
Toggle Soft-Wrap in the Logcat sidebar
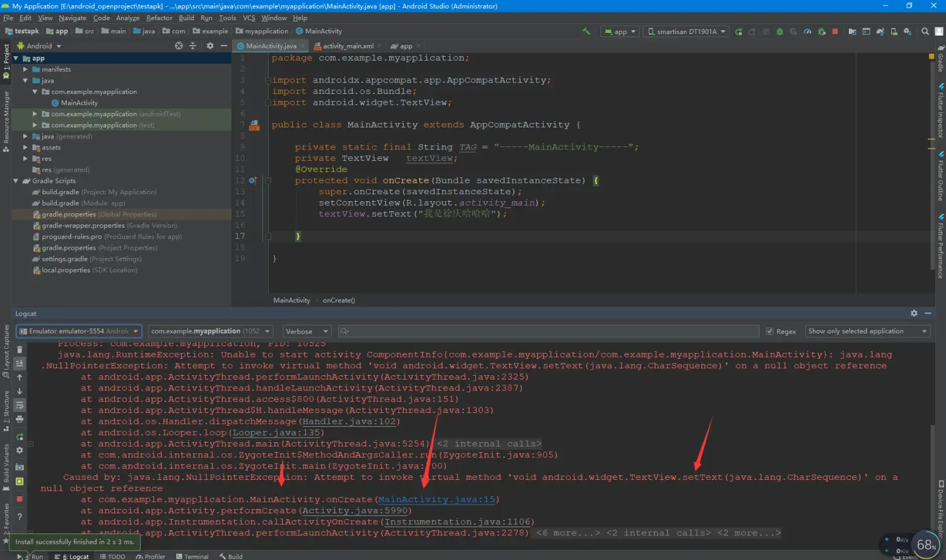tap(20, 405)
